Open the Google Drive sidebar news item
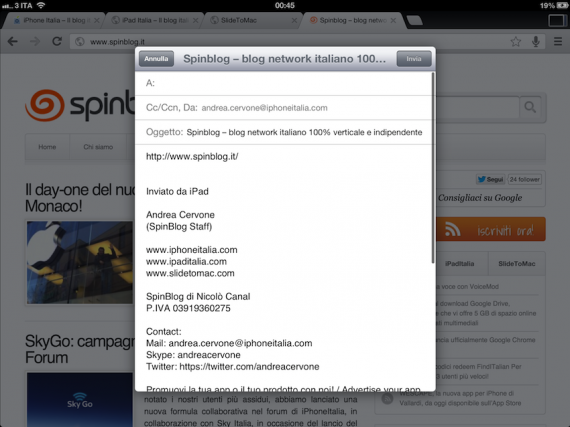 point(486,313)
